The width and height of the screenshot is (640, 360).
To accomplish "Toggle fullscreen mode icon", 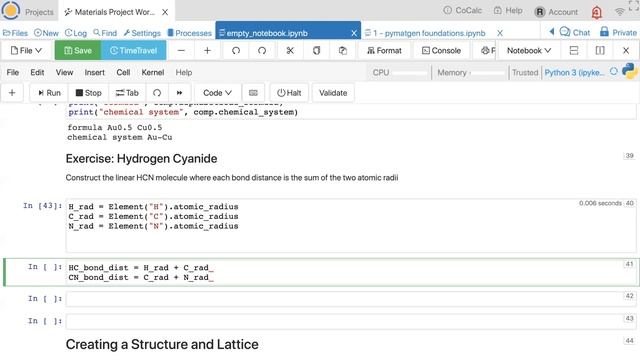I will (634, 6).
